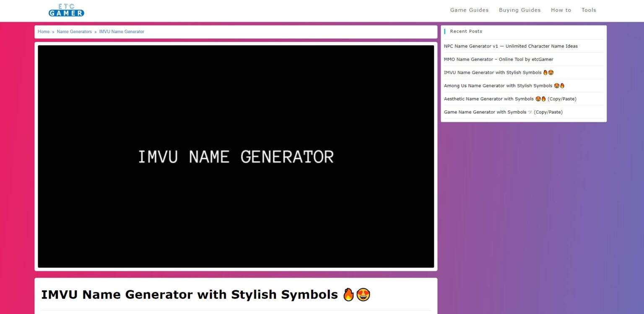Image resolution: width=644 pixels, height=314 pixels.
Task: Open Game Name Generator with Symbols post
Action: pos(486,112)
